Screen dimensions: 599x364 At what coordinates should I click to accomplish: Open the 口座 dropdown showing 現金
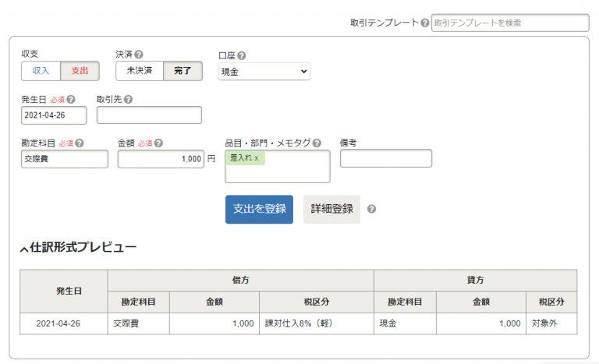(264, 72)
